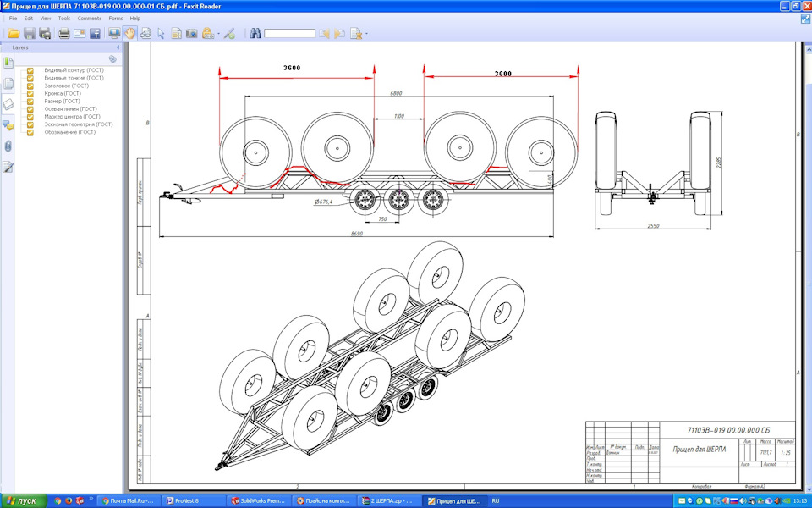Click the Find Previous arrow icon
The width and height of the screenshot is (812, 508).
tap(324, 34)
